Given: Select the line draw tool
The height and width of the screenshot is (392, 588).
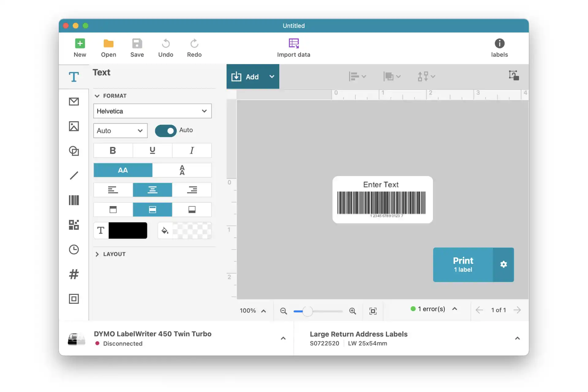Looking at the screenshot, I should (x=73, y=175).
